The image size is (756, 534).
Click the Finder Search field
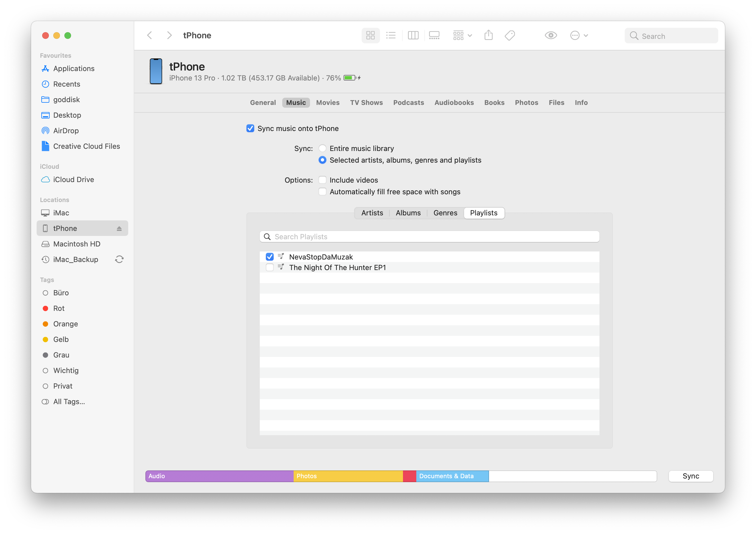(x=671, y=36)
